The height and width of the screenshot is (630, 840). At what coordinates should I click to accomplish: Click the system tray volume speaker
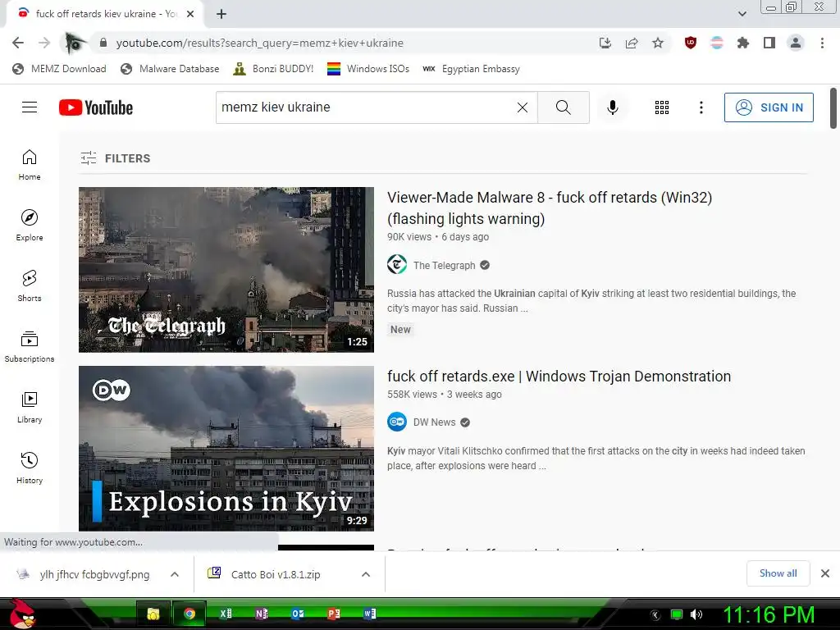696,614
